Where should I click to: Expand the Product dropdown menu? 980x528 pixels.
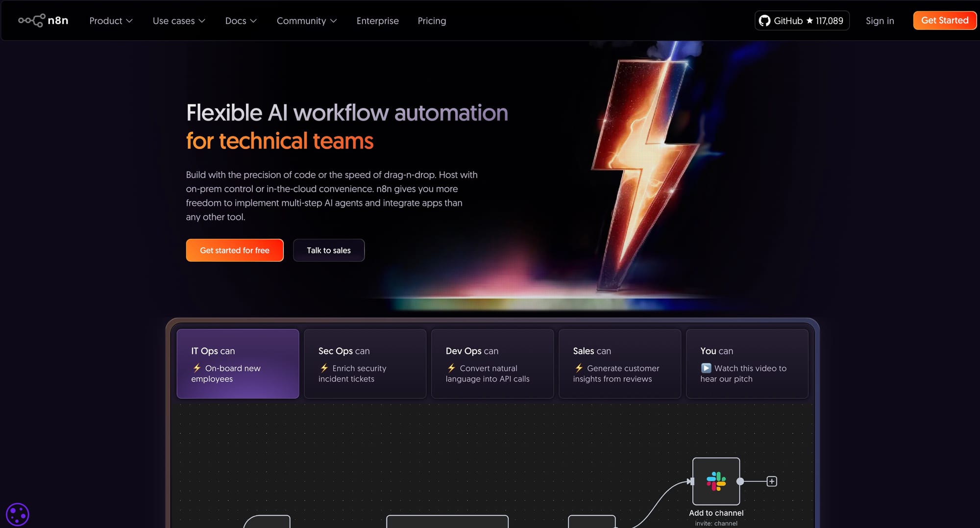coord(111,21)
